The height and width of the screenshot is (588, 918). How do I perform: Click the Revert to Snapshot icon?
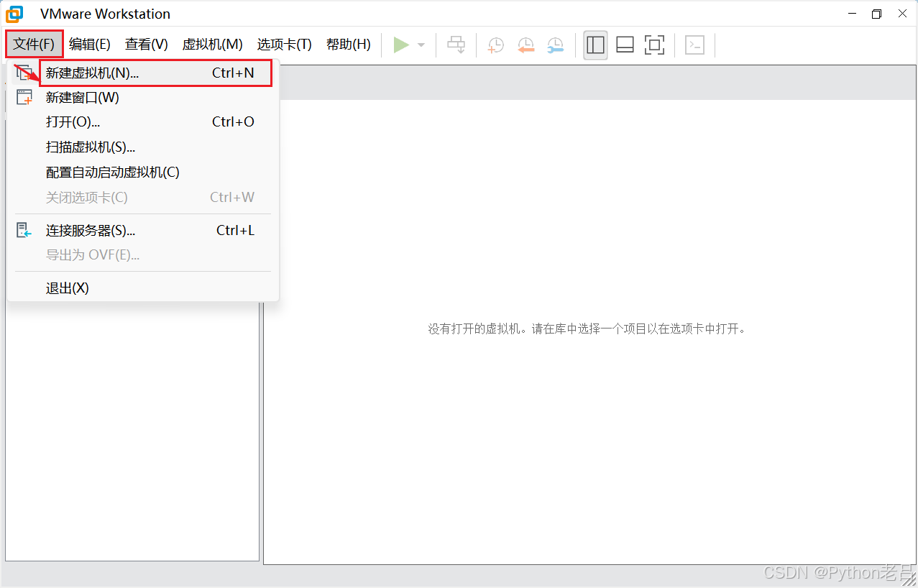point(526,45)
